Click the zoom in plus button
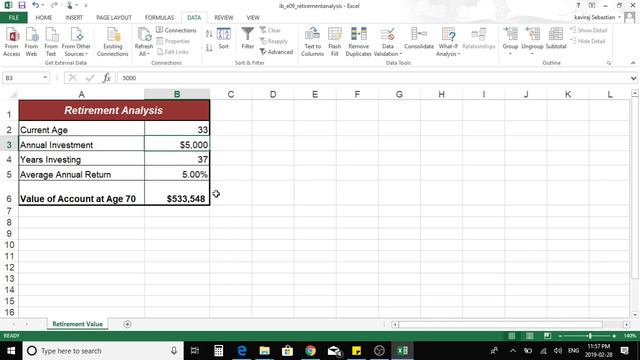The width and height of the screenshot is (640, 360). [614, 336]
